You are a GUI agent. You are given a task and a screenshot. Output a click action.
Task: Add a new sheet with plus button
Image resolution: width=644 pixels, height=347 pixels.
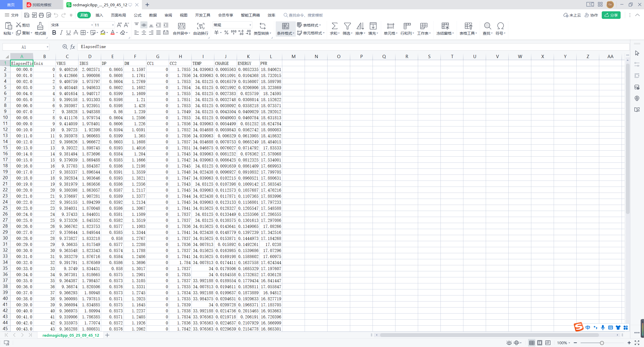107,335
